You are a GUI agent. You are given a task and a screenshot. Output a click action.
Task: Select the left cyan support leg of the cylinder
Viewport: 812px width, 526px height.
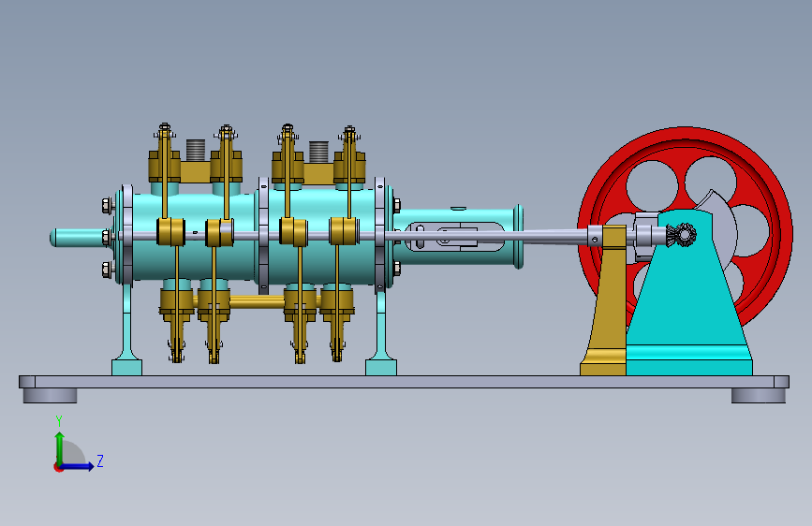click(126, 331)
